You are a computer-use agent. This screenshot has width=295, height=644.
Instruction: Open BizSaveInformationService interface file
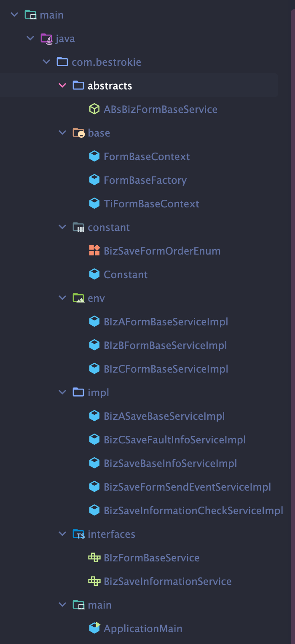[168, 582]
